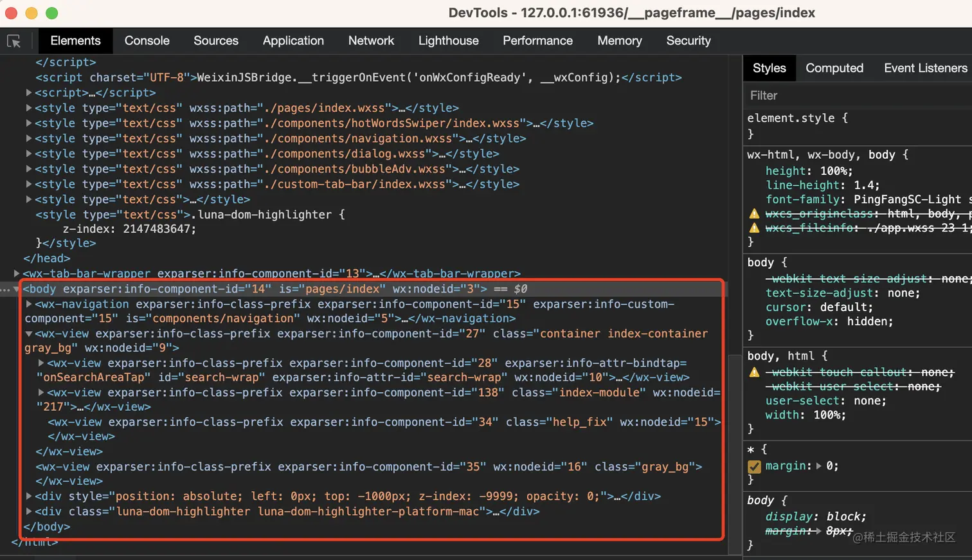Select the Event Listeners sidebar tab
972x560 pixels.
(x=925, y=68)
